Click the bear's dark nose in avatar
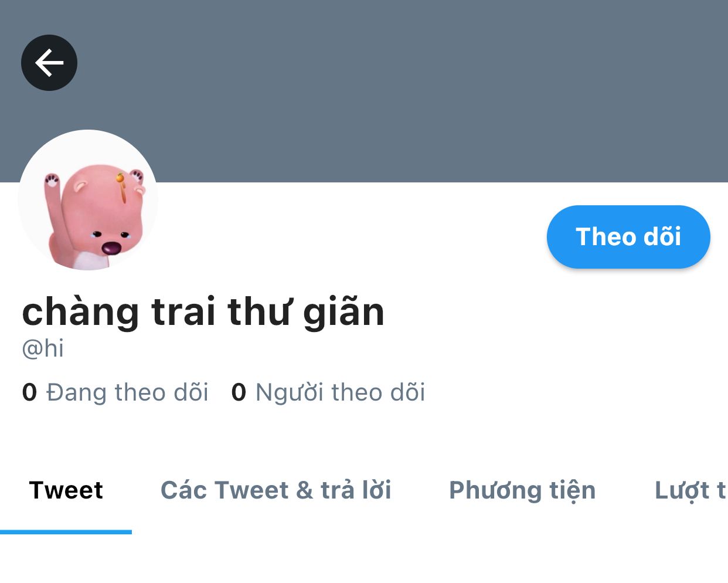This screenshot has height=583, width=728. 111,248
